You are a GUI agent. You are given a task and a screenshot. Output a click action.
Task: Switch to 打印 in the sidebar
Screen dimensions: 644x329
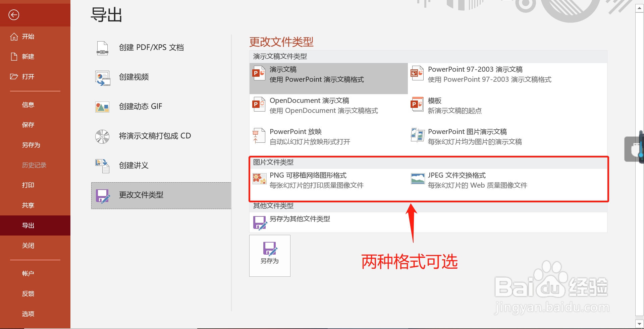point(28,185)
